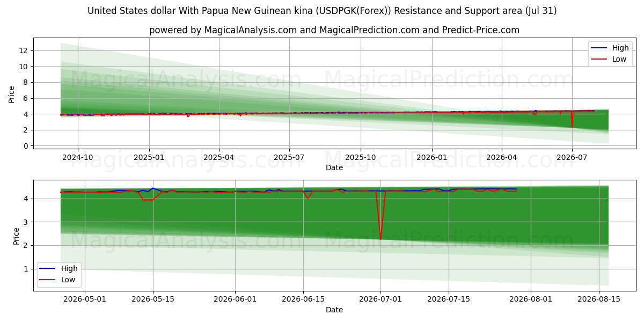Click the '2026-07' date label on top chart
Screen dimensions: 644x322
(x=572, y=157)
